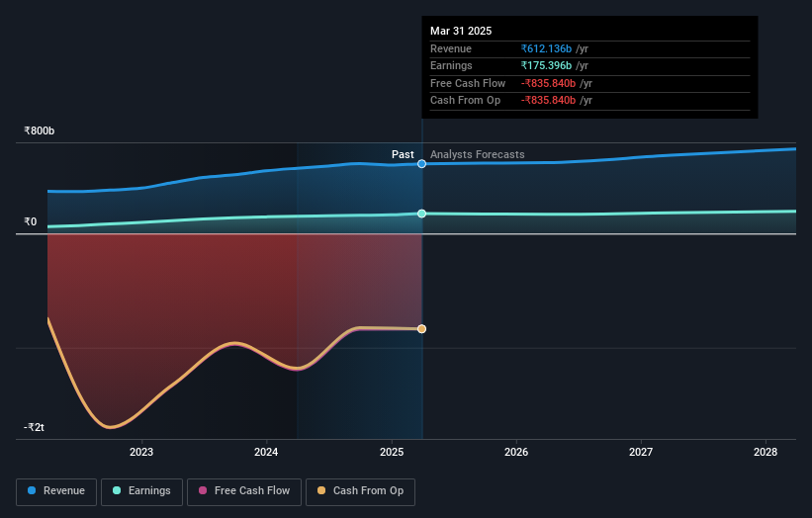
Task: Click the Free Cash Flow row's -₹835.840b value
Action: 548,83
